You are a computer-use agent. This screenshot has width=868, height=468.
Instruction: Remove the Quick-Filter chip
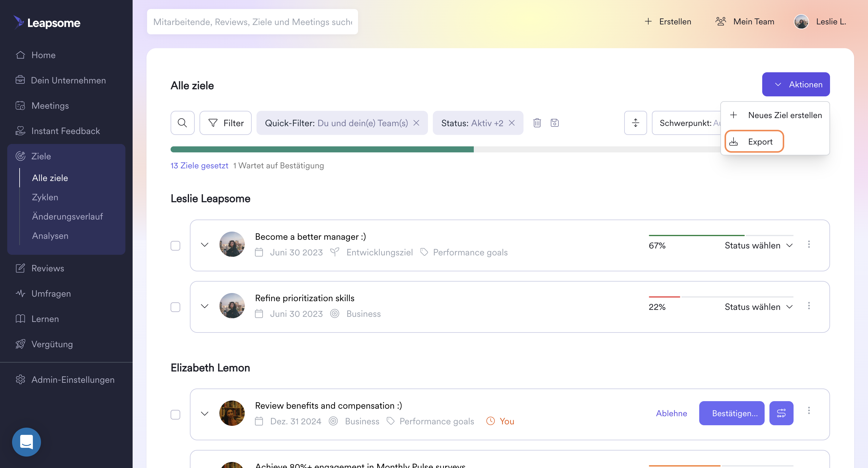pyautogui.click(x=417, y=123)
